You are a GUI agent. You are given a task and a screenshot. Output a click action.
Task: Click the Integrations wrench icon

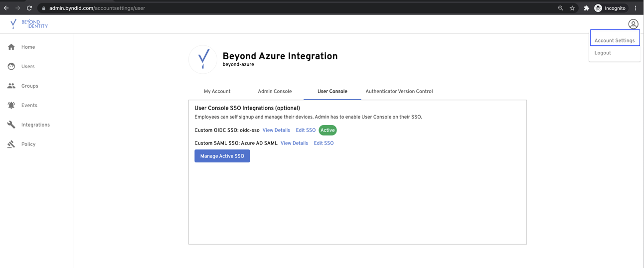point(11,125)
